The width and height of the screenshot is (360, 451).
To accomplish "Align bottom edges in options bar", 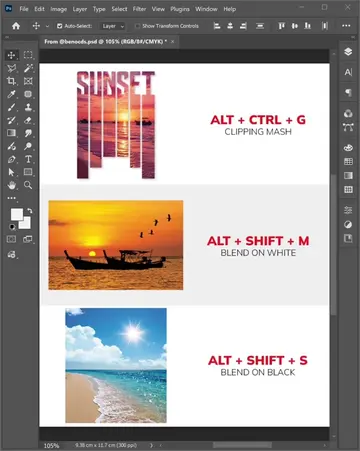I will 308,26.
